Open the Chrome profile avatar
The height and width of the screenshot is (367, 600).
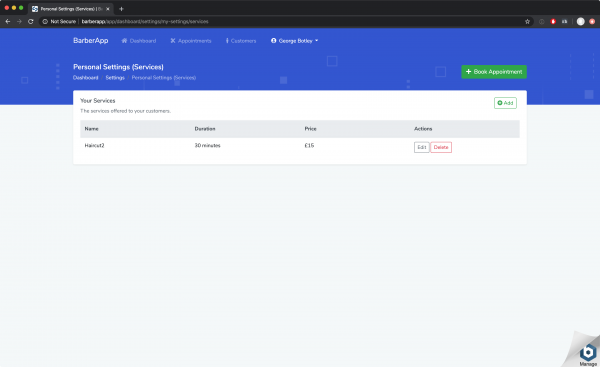tap(580, 21)
